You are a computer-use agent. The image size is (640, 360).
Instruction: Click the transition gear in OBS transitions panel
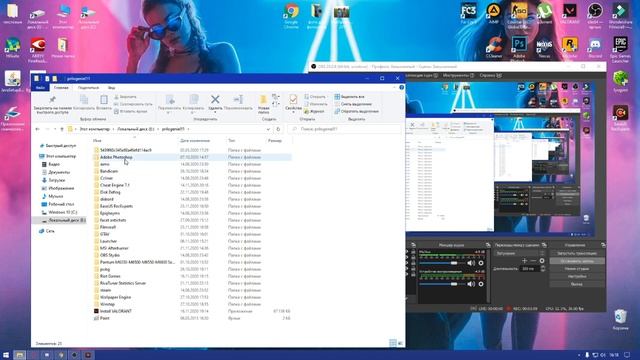point(542,260)
